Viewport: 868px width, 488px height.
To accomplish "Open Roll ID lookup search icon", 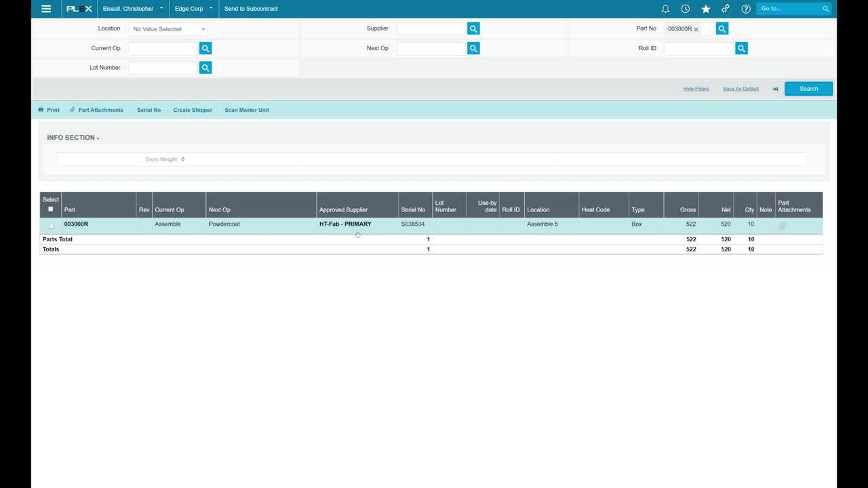I will point(741,48).
